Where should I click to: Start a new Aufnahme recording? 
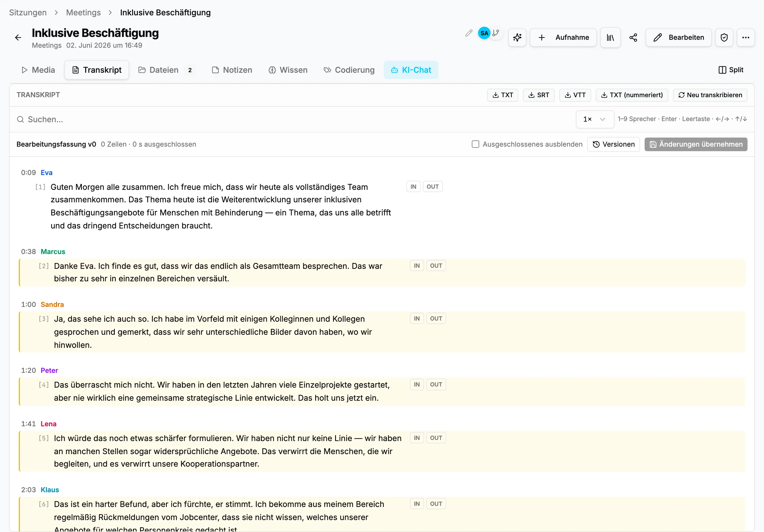(x=563, y=38)
